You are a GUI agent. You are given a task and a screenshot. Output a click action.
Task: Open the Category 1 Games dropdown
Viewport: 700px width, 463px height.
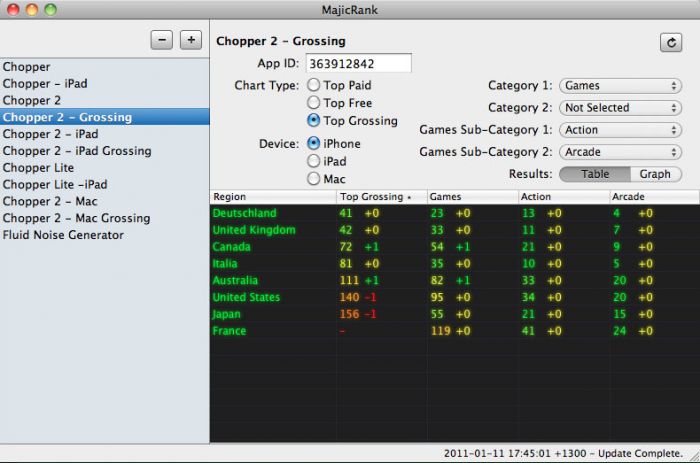point(620,86)
